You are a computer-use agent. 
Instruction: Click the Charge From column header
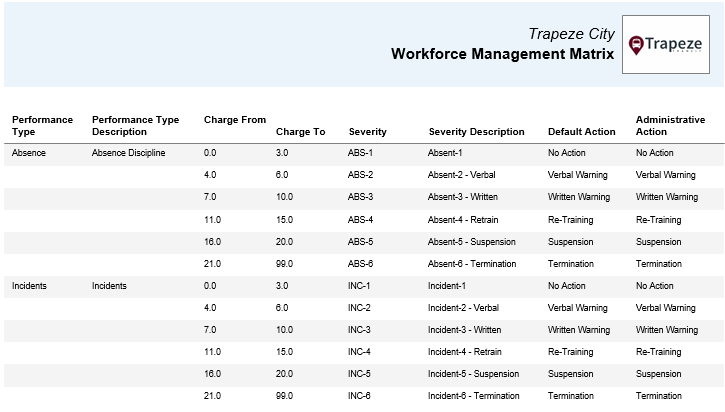(235, 120)
